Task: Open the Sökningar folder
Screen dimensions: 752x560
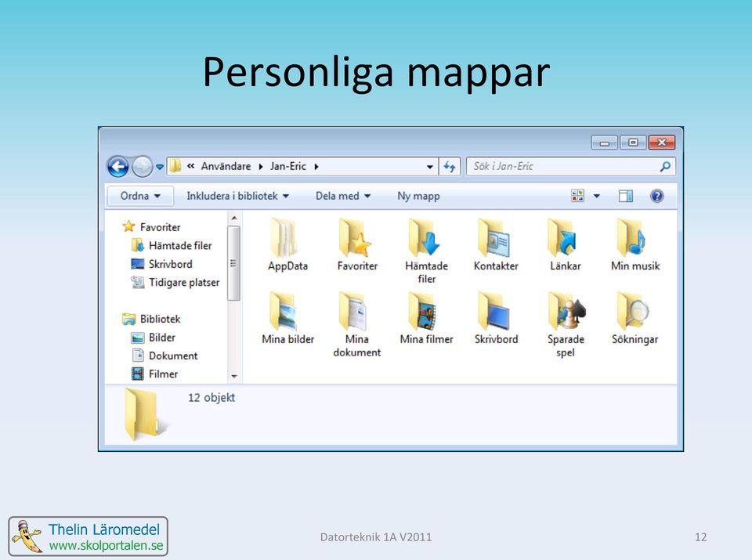Action: pos(634,318)
